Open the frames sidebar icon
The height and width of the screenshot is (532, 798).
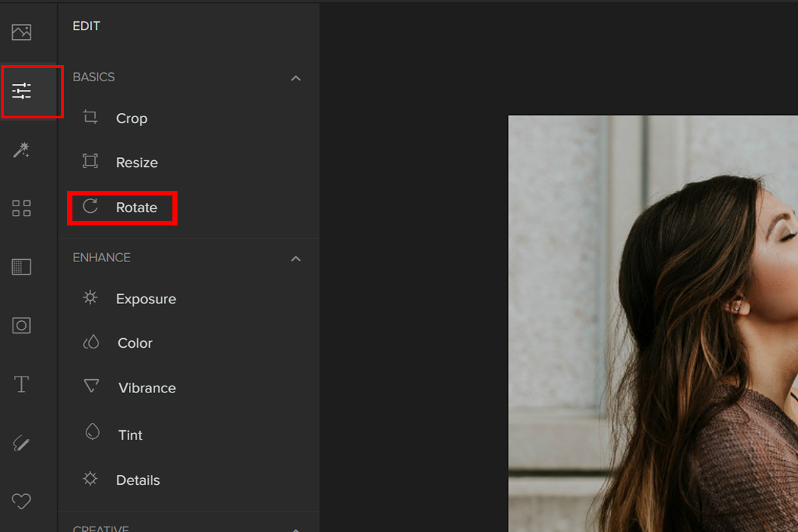pyautogui.click(x=21, y=325)
